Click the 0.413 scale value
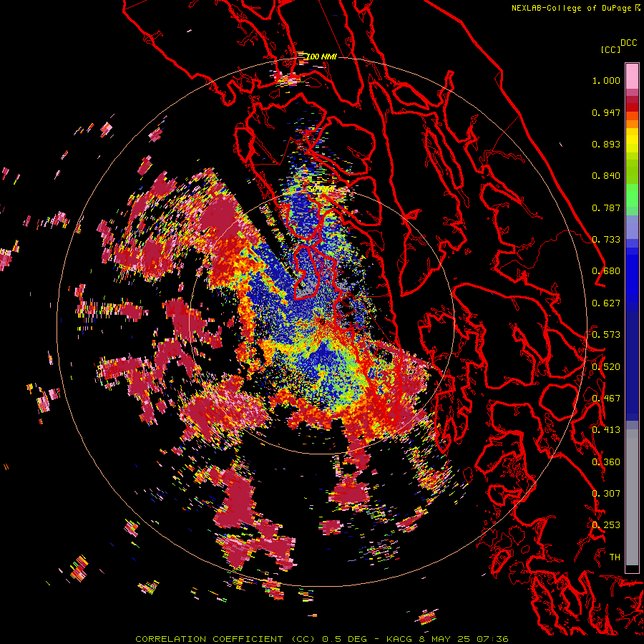The image size is (644, 644). click(x=606, y=430)
